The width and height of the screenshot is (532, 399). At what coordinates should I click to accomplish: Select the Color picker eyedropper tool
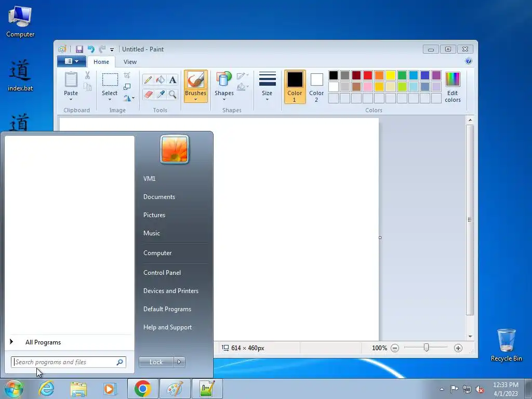[160, 94]
